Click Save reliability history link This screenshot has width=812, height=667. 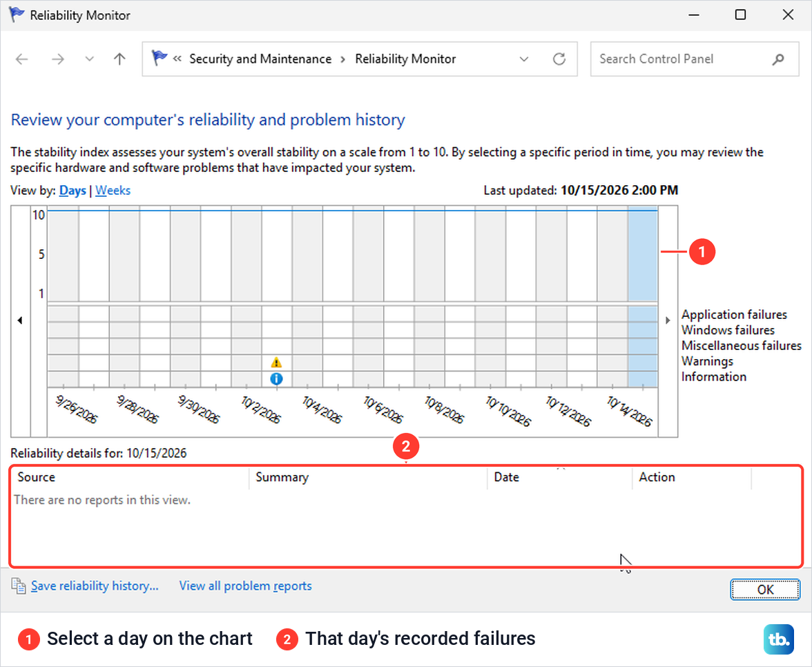[x=95, y=586]
